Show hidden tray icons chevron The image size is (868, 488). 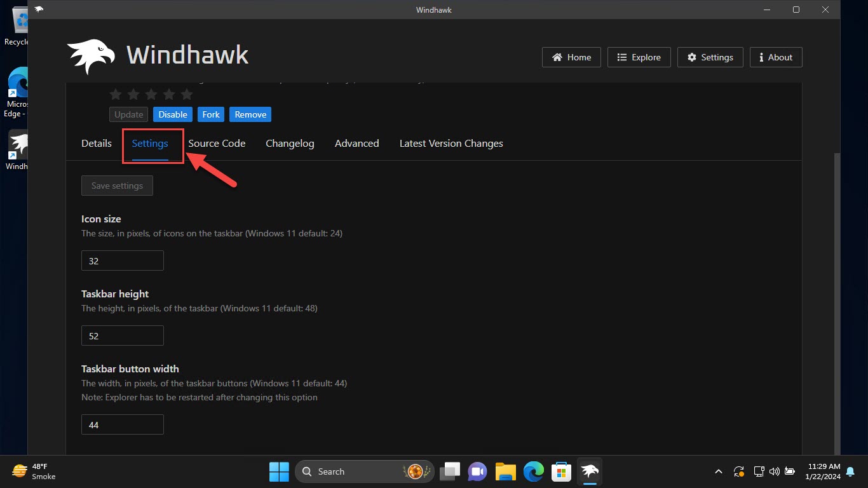tap(719, 471)
